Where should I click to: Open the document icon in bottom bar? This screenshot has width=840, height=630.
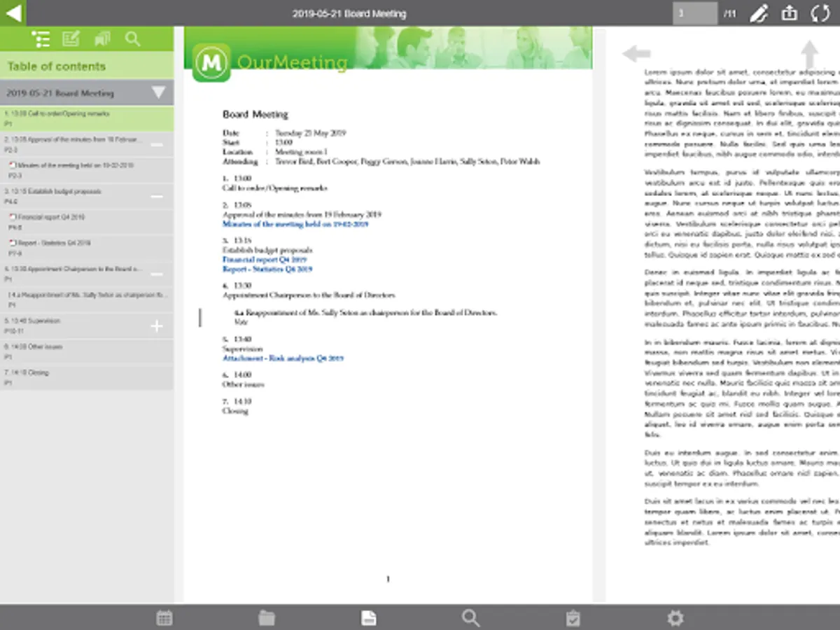tap(369, 617)
